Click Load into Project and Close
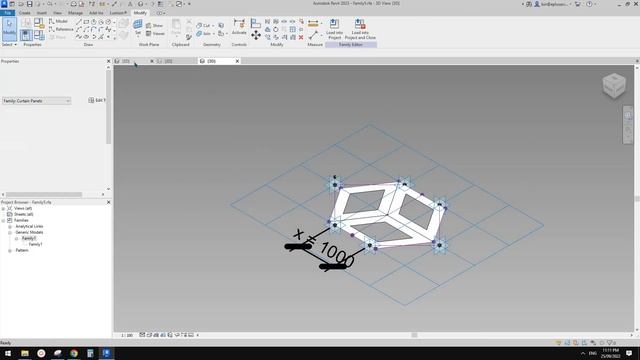 tap(360, 29)
